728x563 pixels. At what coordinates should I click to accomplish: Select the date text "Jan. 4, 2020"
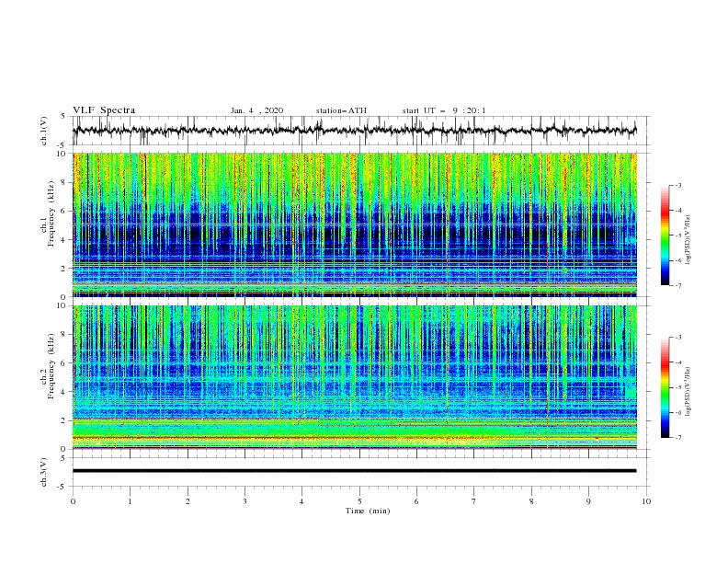click(256, 110)
